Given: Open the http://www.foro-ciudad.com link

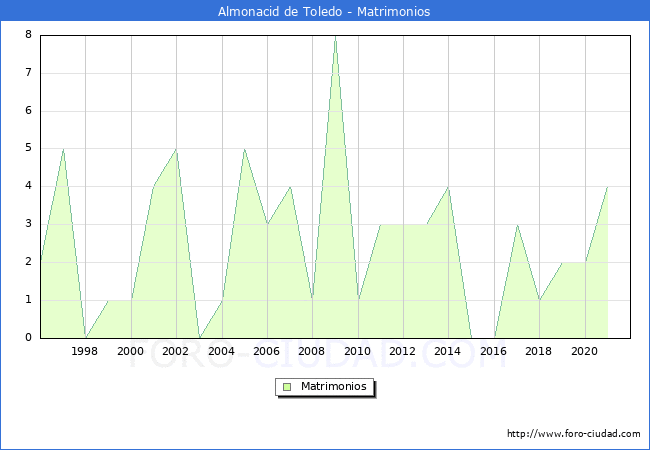Looking at the screenshot, I should [x=574, y=433].
